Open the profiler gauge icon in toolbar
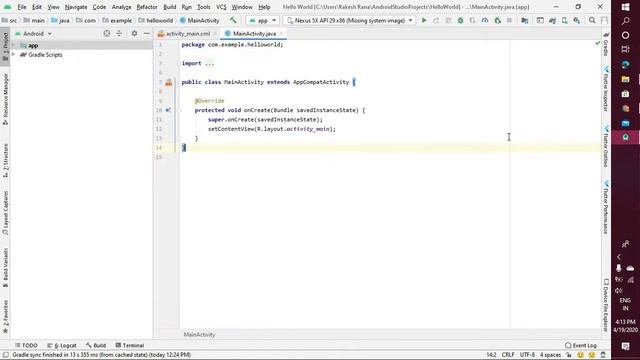The image size is (640, 360). [x=485, y=20]
